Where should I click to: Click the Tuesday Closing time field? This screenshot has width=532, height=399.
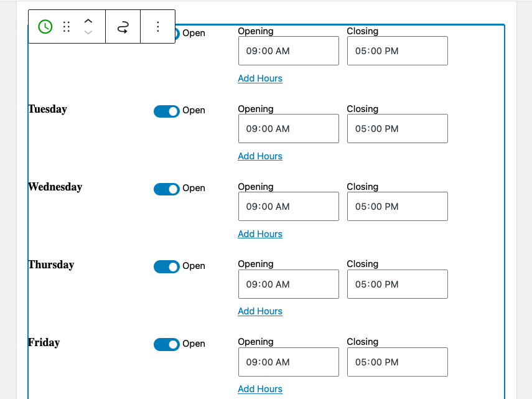point(398,129)
